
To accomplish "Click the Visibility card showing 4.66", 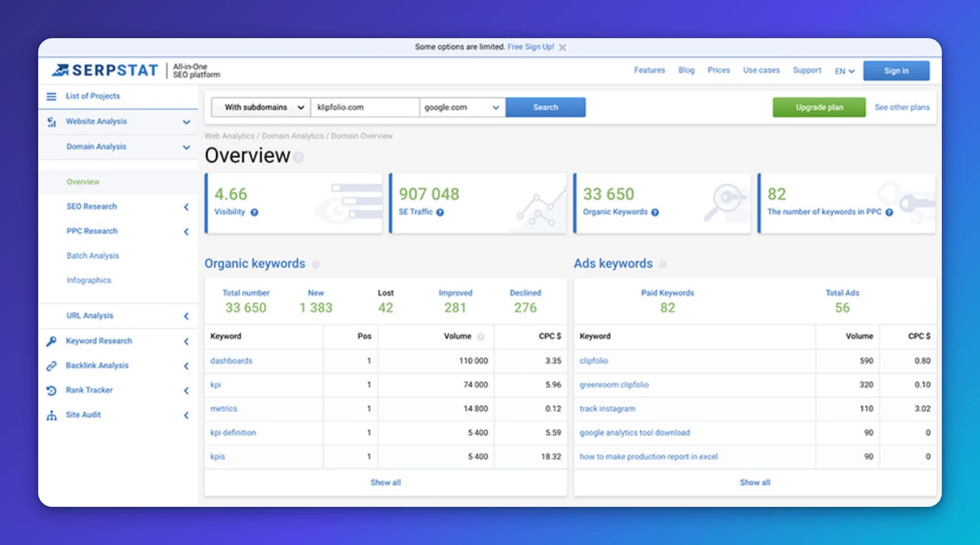I will [293, 203].
